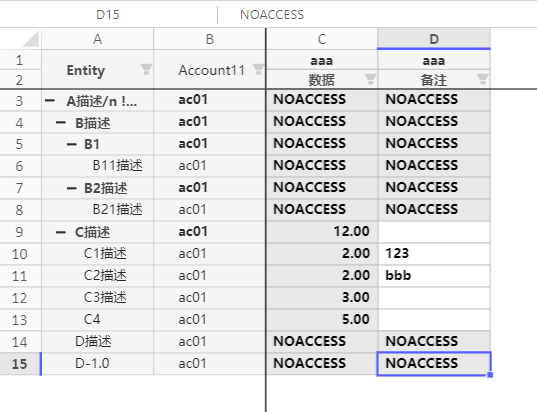
Task: Select column D header
Action: pyautogui.click(x=434, y=39)
